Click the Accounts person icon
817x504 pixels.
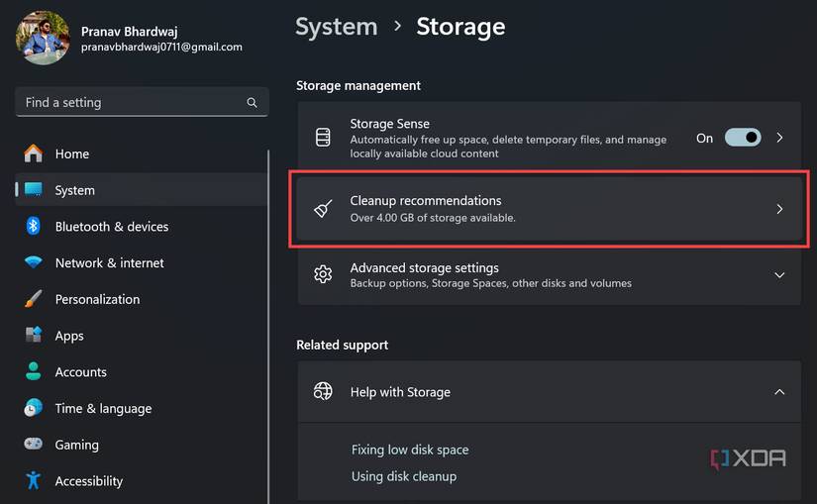pos(34,372)
